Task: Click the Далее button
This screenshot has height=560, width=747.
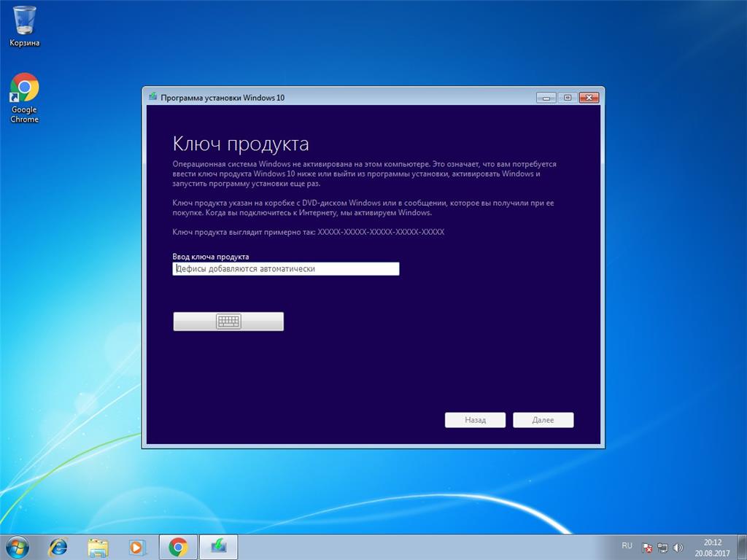Action: pos(543,420)
